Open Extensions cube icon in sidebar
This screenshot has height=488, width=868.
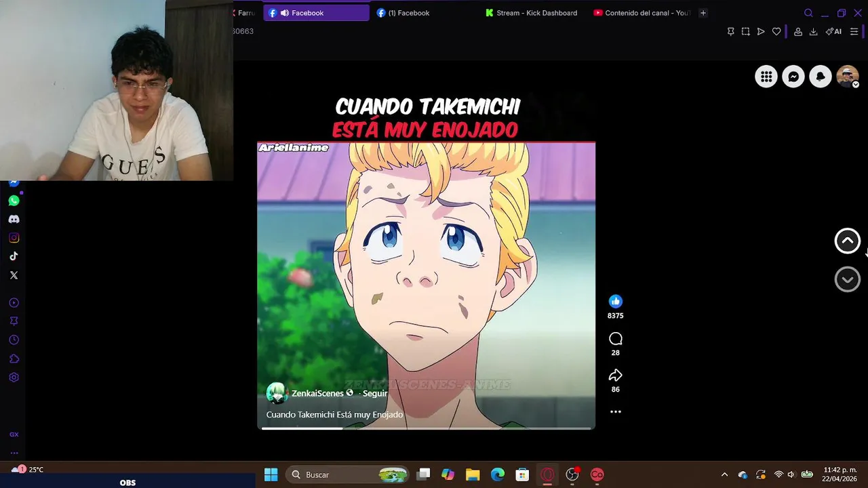tap(14, 359)
